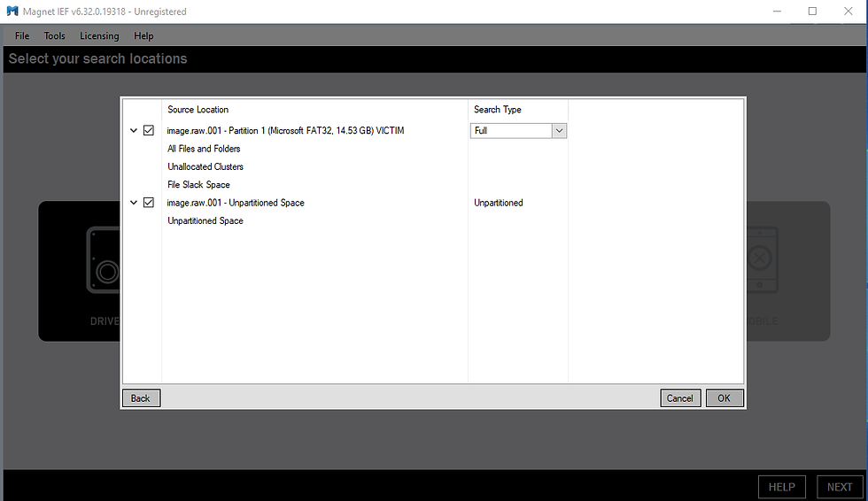Viewport: 868px width, 501px height.
Task: Click the Back button
Action: coord(141,398)
